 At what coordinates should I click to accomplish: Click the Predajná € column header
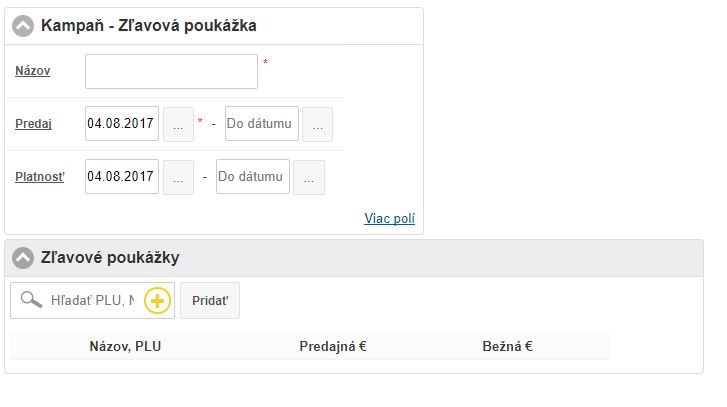point(333,347)
